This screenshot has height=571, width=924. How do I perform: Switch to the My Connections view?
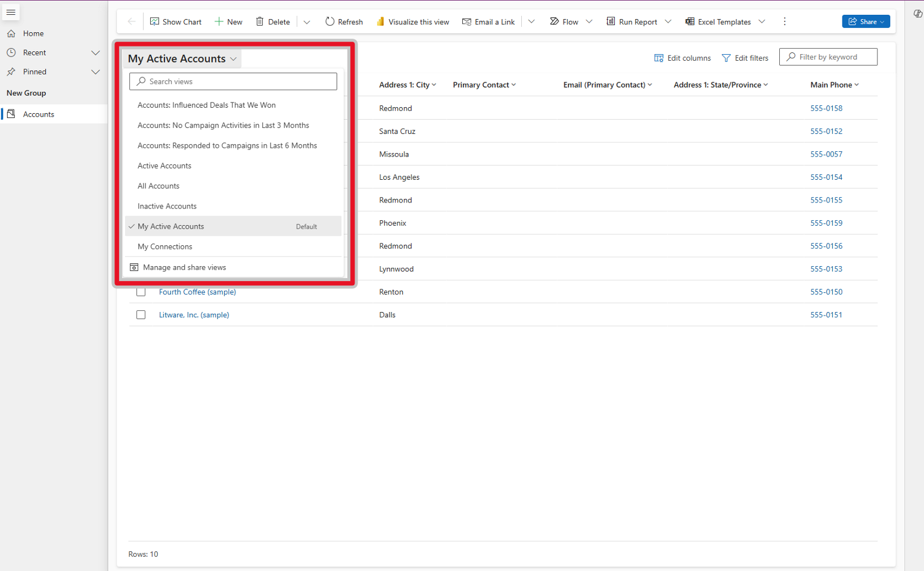click(234, 247)
